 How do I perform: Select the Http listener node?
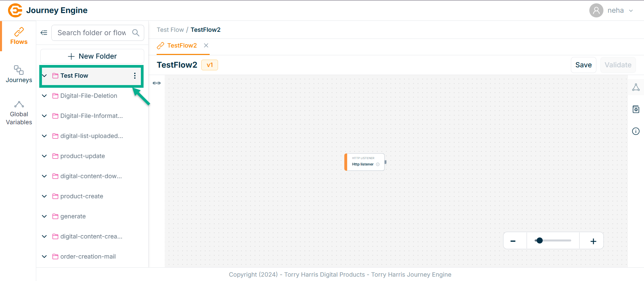click(364, 162)
